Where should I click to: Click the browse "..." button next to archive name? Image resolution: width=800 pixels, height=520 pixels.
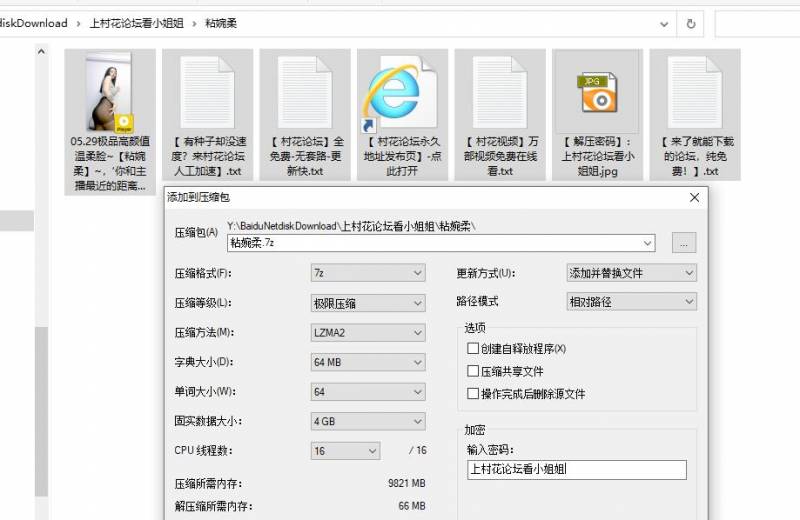coord(683,243)
